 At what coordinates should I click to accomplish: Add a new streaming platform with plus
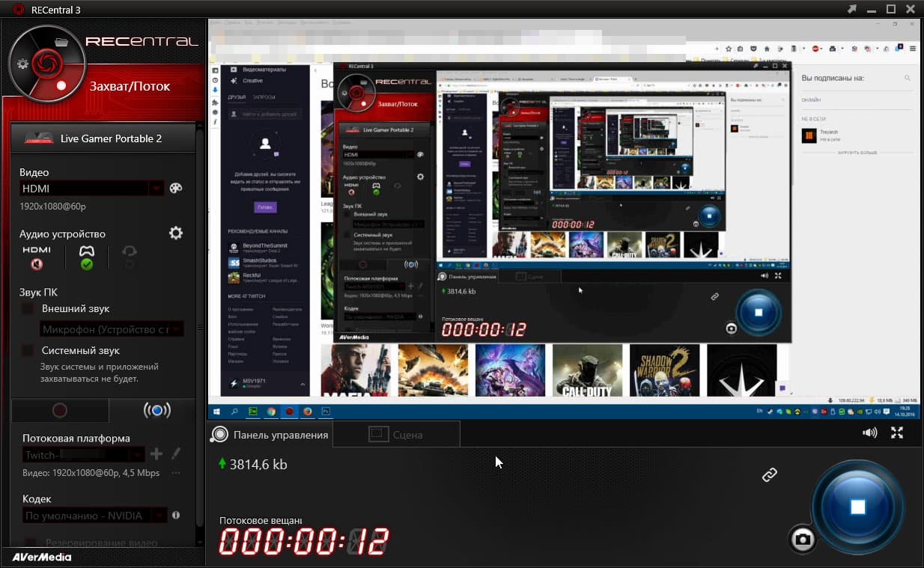156,454
